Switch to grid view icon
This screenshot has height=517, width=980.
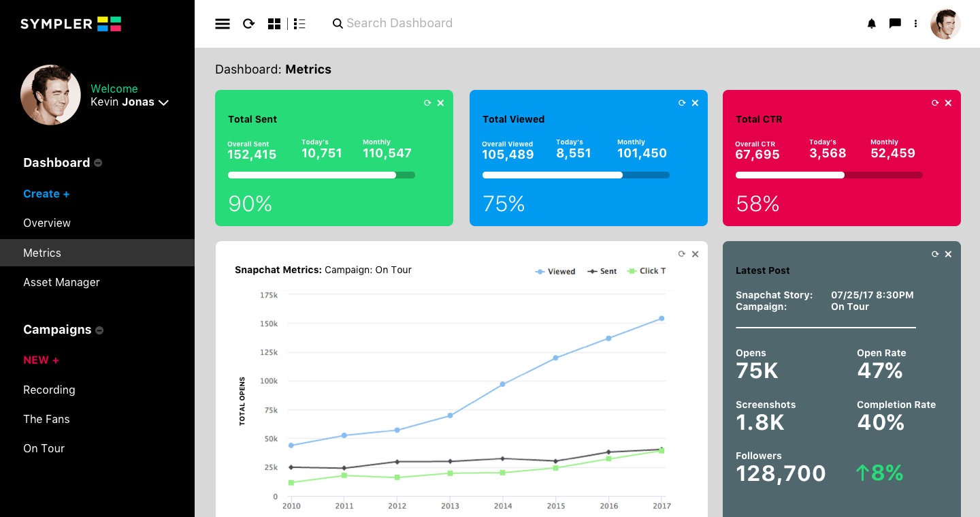(274, 24)
